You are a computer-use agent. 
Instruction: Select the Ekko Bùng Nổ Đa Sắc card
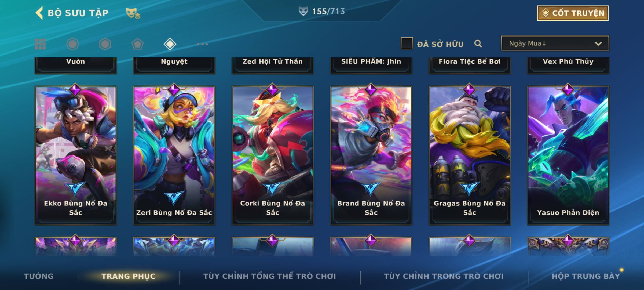coord(76,155)
